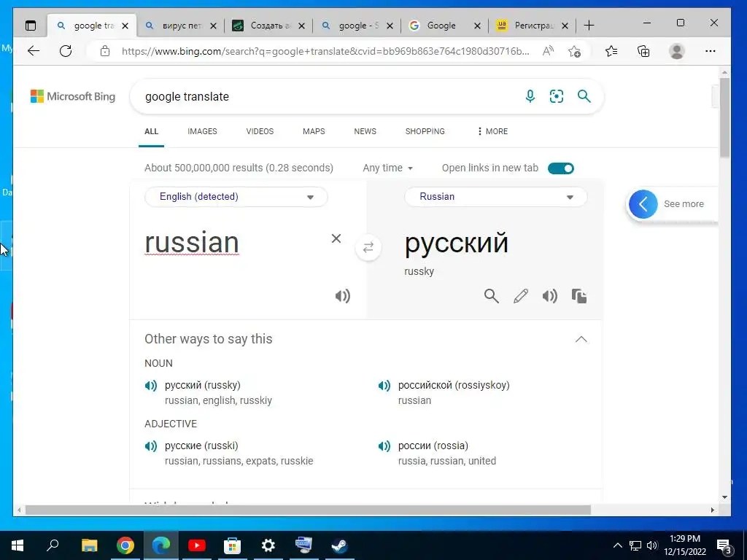The width and height of the screenshot is (747, 560).
Task: Refresh the Bing page
Action: point(66,51)
